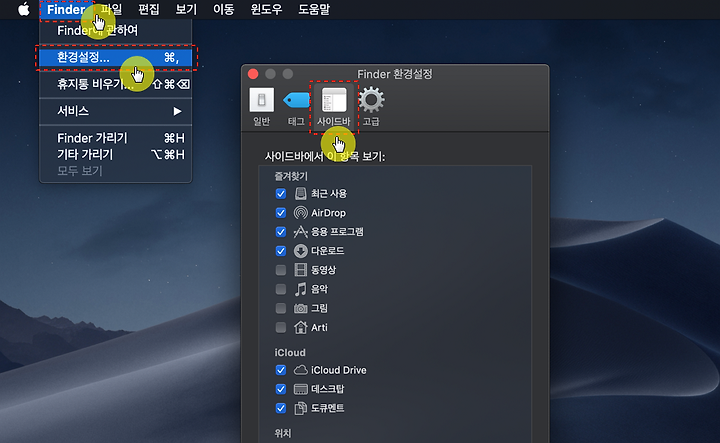Switch to the 사이드바 preferences tab
Viewport: 720px width, 443px height.
[x=334, y=107]
